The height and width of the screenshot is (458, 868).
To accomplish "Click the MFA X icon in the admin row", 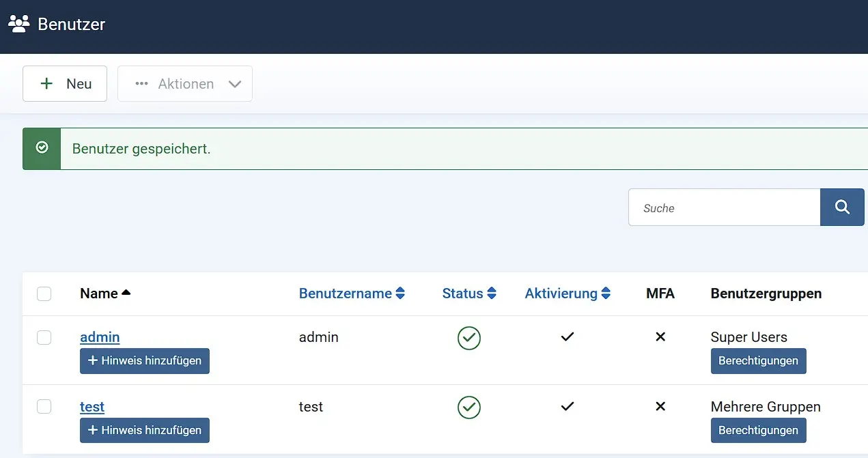I will point(660,337).
